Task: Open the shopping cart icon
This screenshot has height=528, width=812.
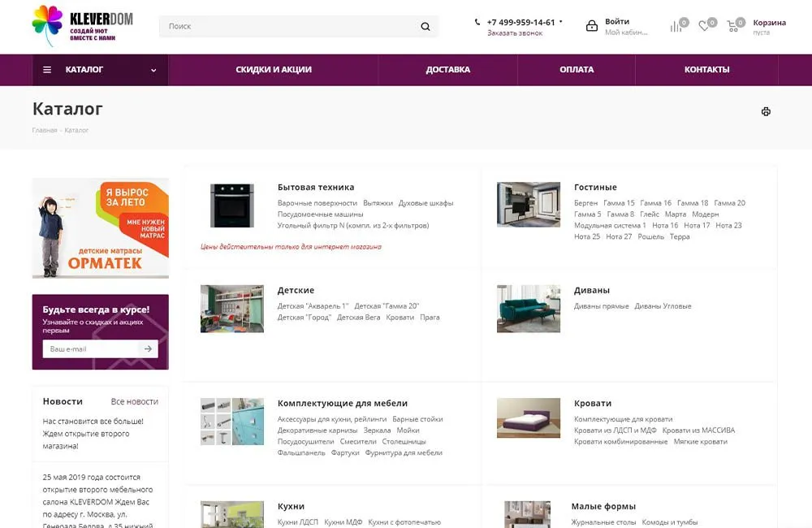Action: pos(733,26)
